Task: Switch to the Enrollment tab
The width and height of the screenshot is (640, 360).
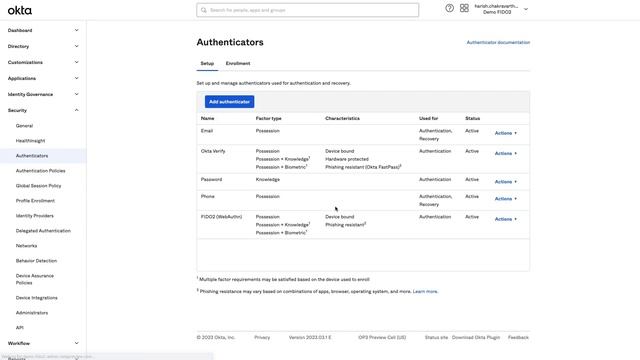Action: (x=238, y=63)
